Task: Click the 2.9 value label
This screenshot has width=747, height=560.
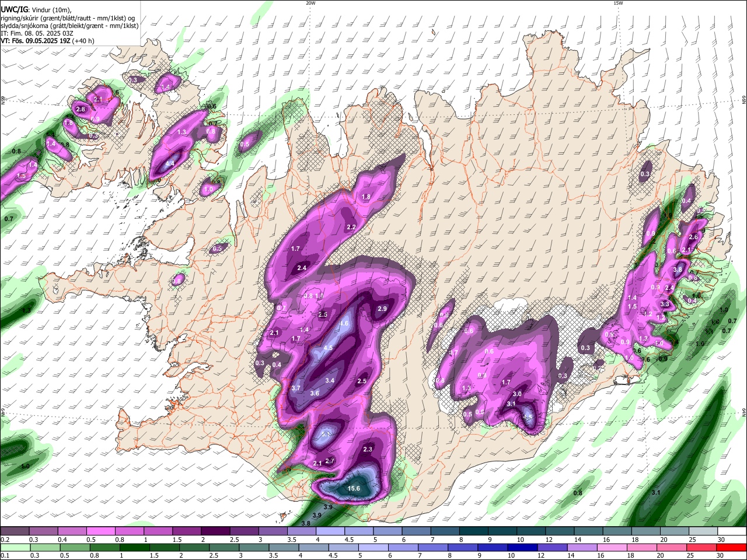Action: coord(382,309)
